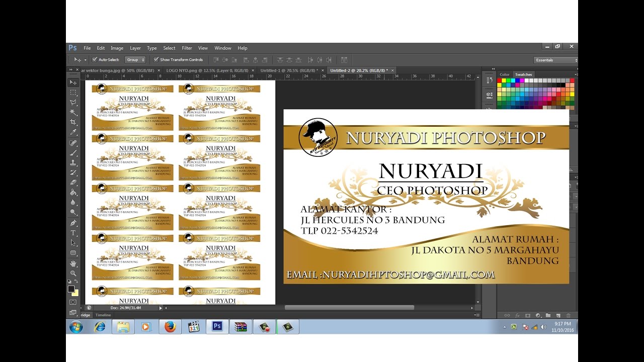Open the Essentials workspace dropdown

(555, 60)
